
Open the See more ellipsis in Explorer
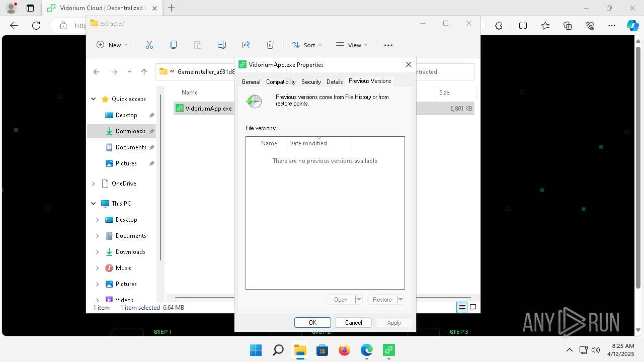388,45
